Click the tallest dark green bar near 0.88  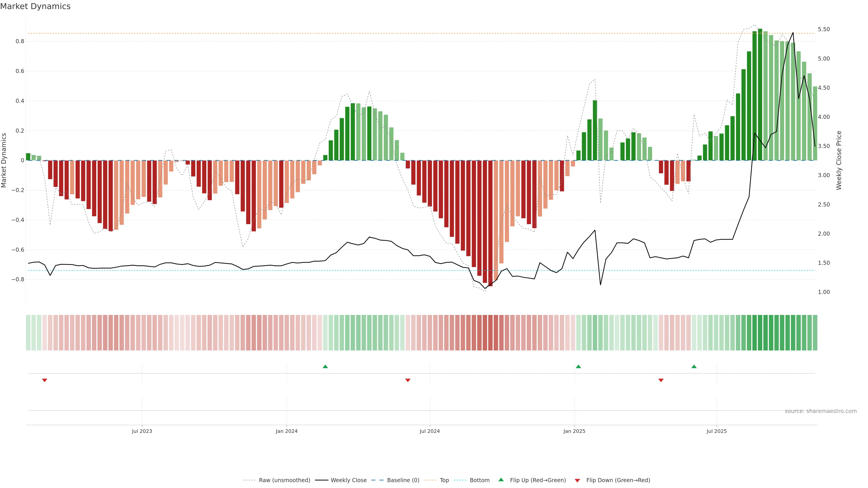tap(760, 94)
